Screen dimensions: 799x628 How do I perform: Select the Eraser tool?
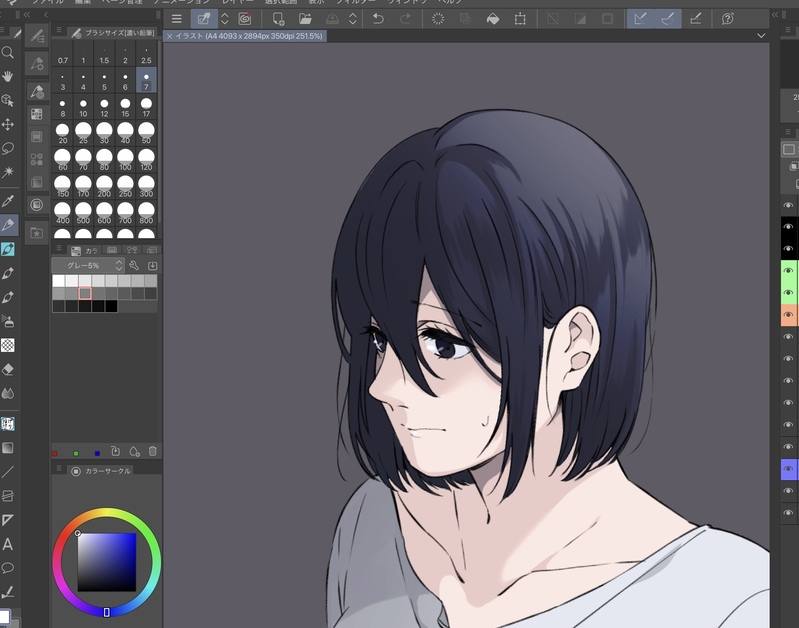8,369
